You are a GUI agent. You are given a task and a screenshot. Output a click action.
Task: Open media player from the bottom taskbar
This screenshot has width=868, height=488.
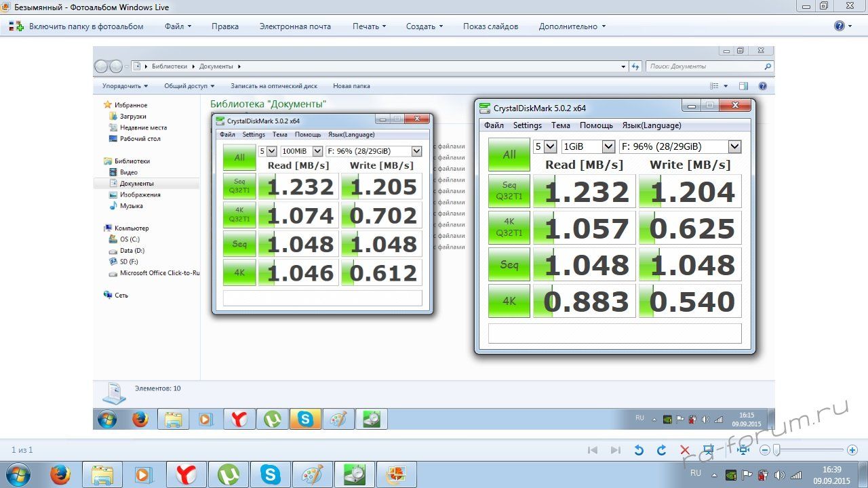[x=144, y=474]
